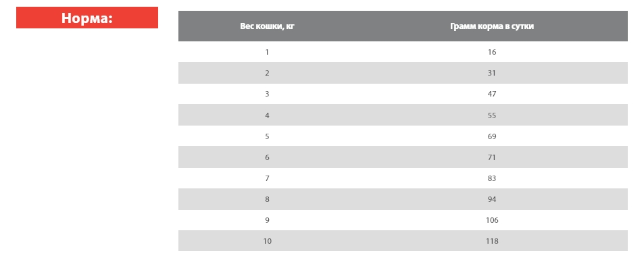The image size is (644, 264).
Task: Select the 106 grams value
Action: [x=492, y=220]
